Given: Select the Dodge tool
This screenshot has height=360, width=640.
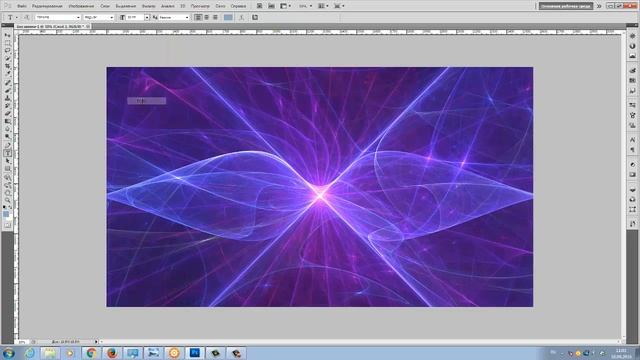Looking at the screenshot, I should [7, 137].
